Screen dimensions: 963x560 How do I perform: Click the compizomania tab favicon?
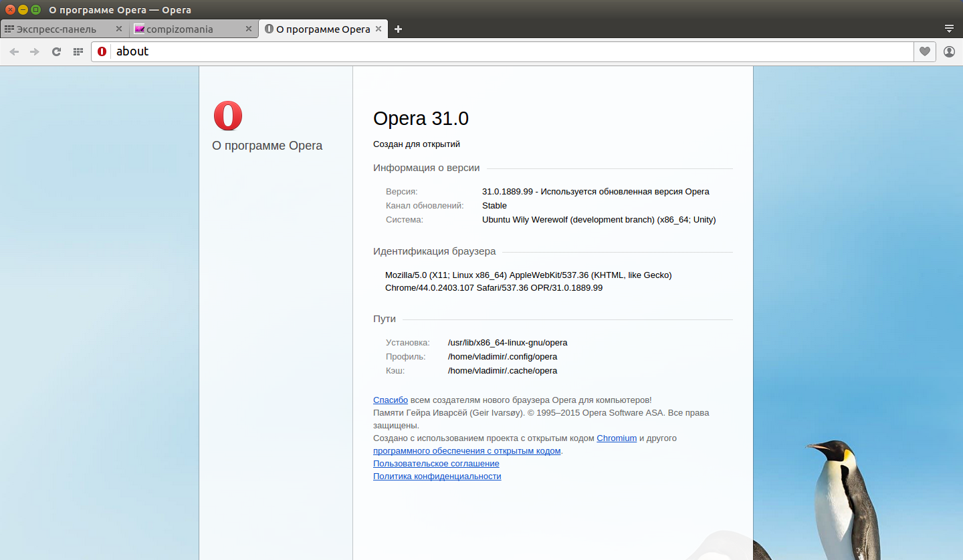pos(139,29)
